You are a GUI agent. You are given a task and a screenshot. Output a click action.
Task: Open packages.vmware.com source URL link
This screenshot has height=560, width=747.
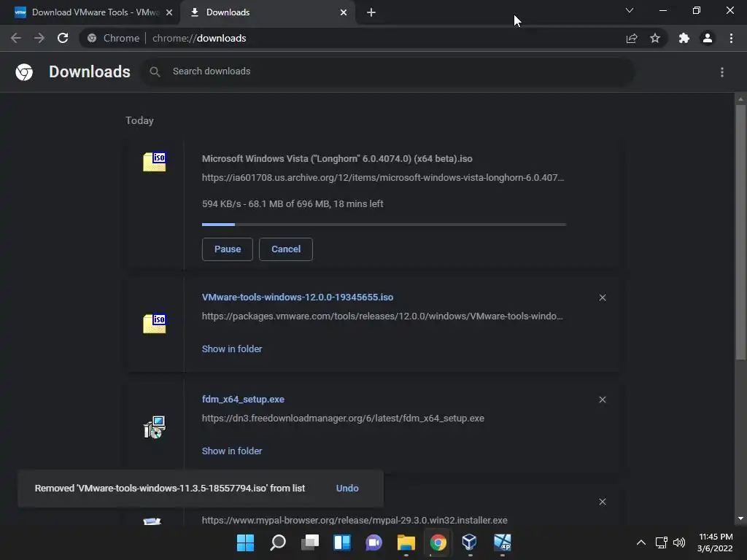click(x=382, y=316)
